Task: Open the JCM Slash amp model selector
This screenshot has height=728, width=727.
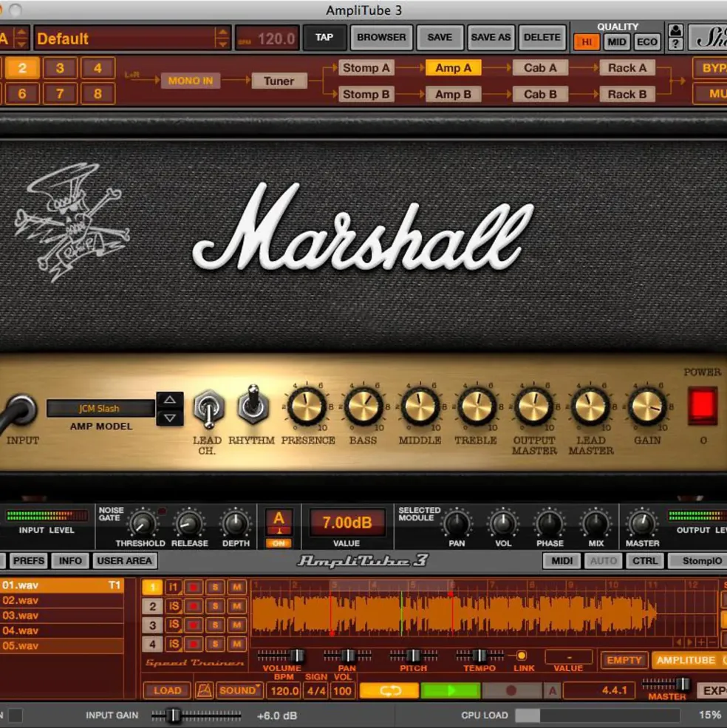Action: 100,409
